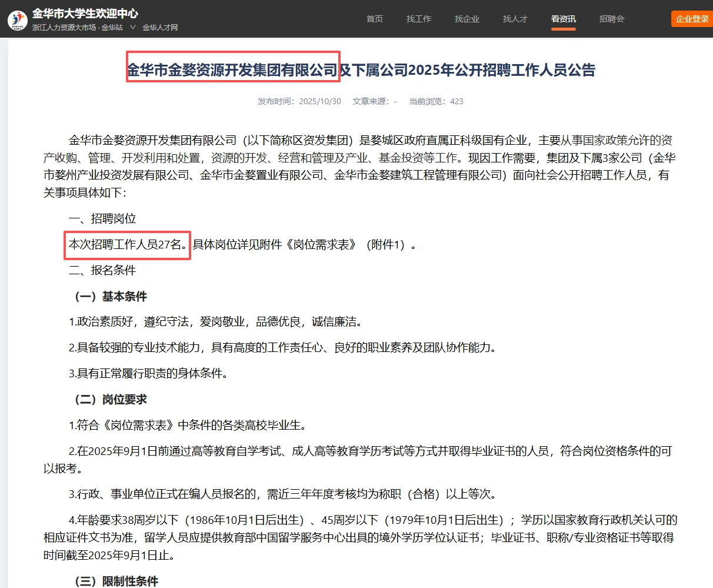Open the 招聘会 navigation menu

612,18
